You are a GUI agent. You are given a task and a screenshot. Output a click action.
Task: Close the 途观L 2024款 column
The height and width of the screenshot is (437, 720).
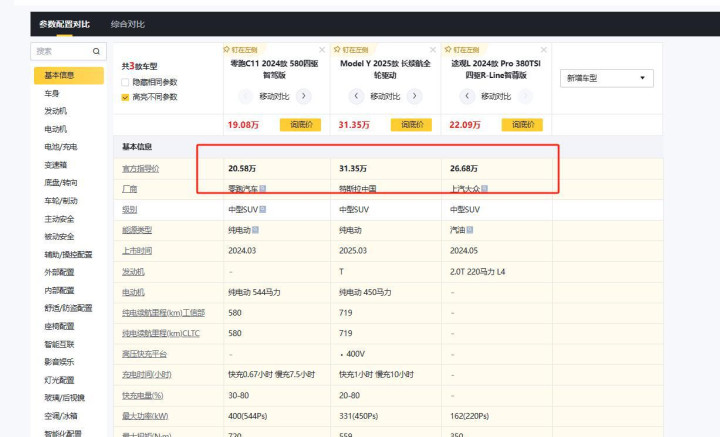(544, 50)
